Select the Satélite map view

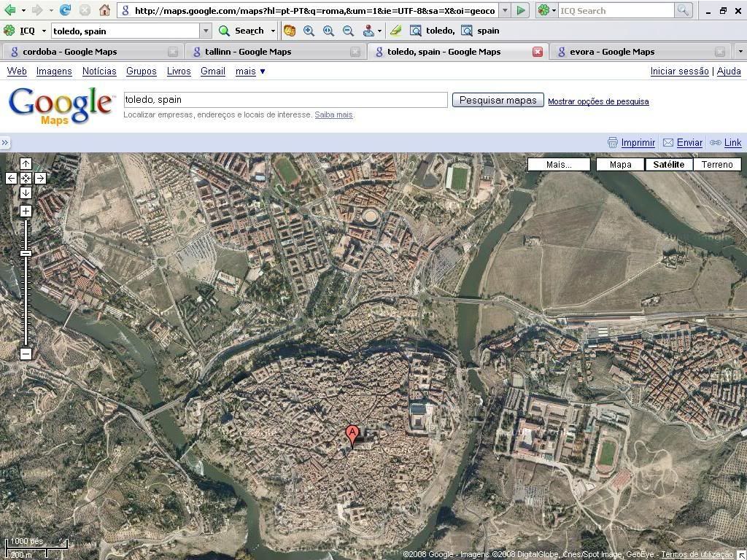pos(668,164)
